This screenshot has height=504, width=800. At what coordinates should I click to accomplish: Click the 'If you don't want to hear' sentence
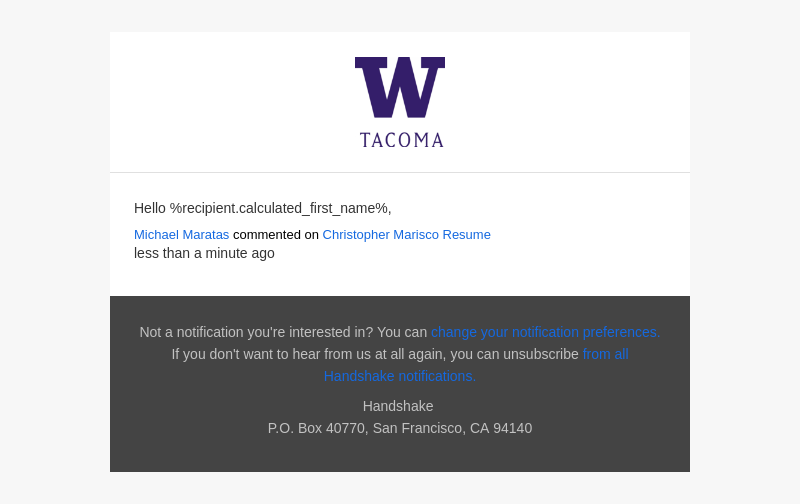(375, 354)
